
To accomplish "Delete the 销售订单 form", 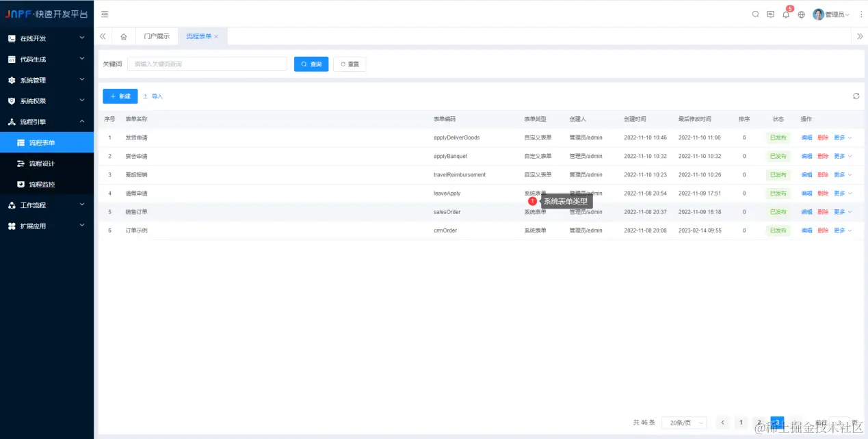I will tap(823, 212).
